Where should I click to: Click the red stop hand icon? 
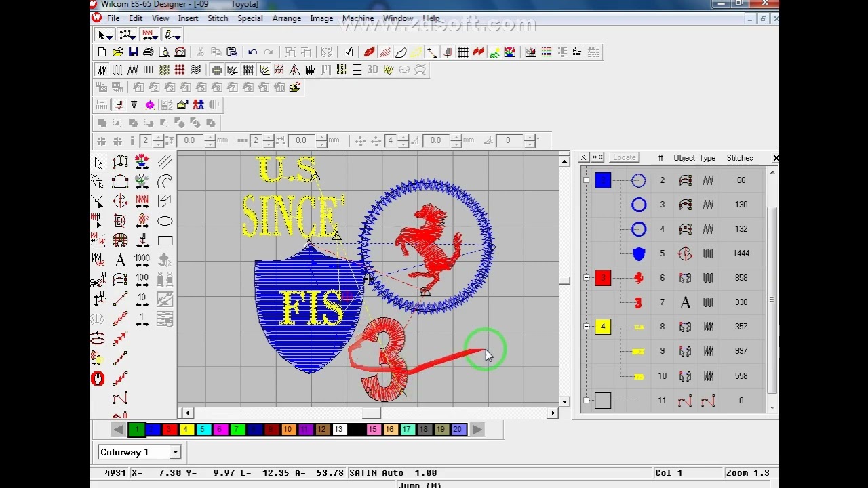pos(98,379)
